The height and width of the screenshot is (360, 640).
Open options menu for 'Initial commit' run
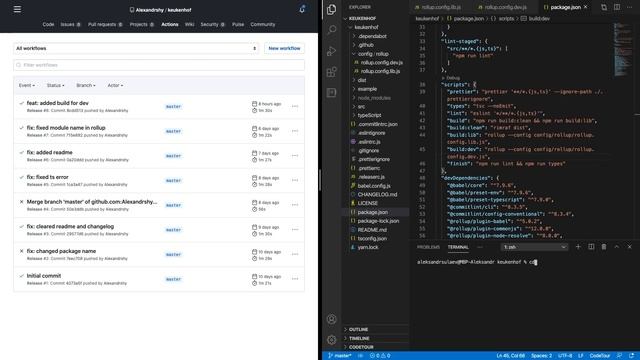(295, 279)
